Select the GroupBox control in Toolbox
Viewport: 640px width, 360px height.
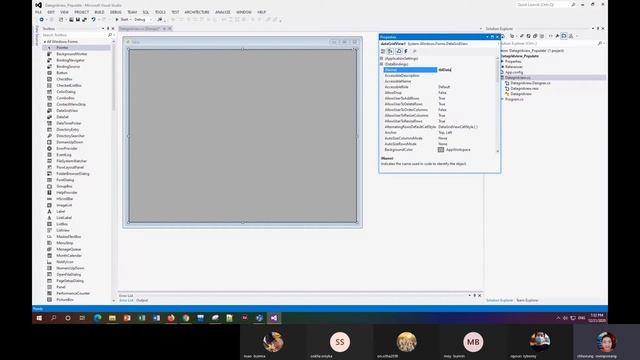pyautogui.click(x=76, y=186)
